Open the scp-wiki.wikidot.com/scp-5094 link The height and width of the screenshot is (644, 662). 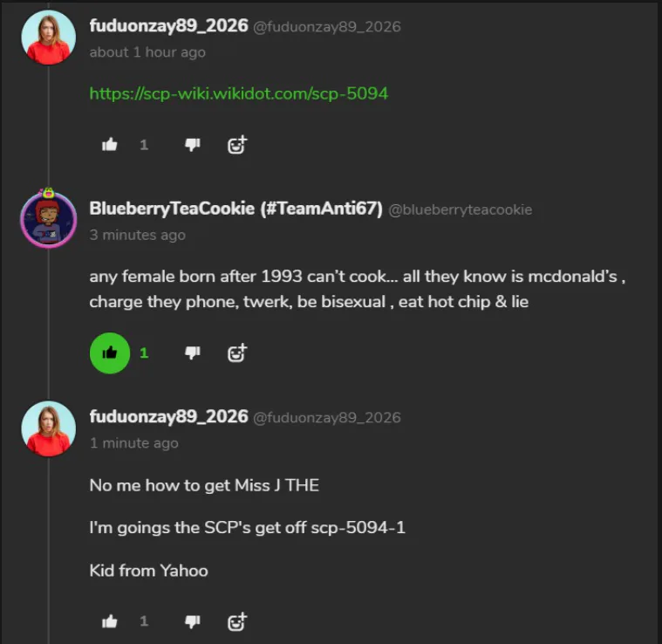(x=238, y=93)
